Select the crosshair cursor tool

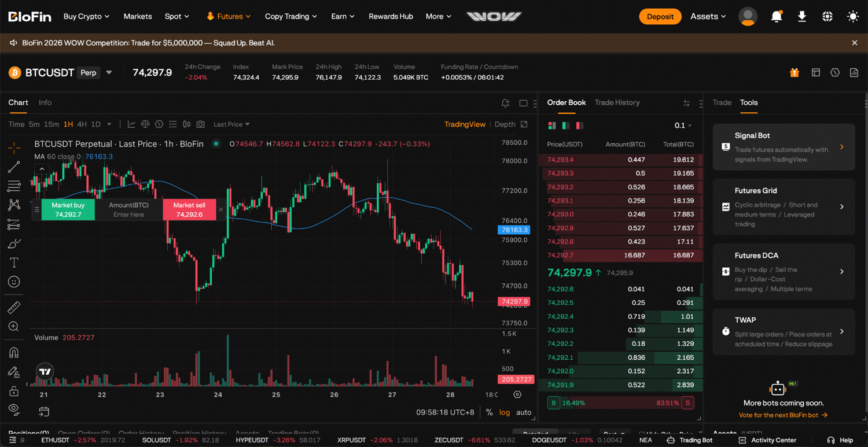(x=14, y=148)
